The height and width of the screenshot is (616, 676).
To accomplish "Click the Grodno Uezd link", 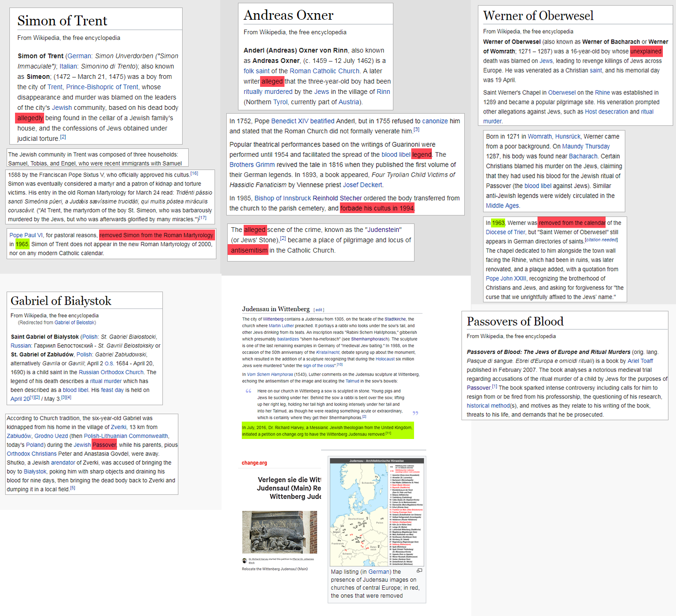I will point(51,436).
